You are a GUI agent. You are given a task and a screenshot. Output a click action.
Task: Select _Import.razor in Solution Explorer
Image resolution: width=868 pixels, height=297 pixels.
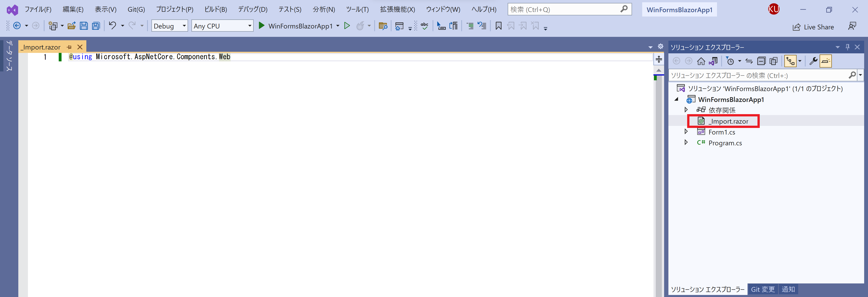pyautogui.click(x=728, y=121)
